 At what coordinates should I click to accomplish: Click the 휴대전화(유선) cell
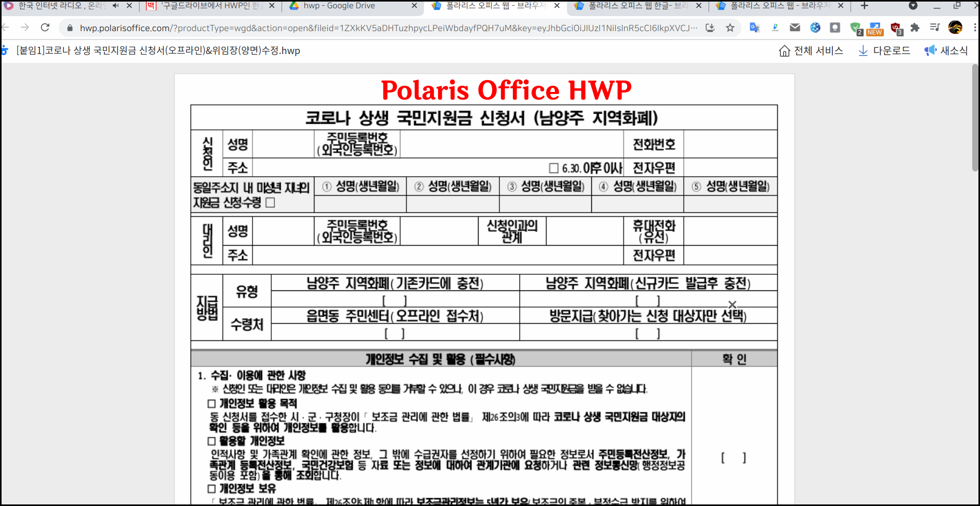[x=654, y=231]
